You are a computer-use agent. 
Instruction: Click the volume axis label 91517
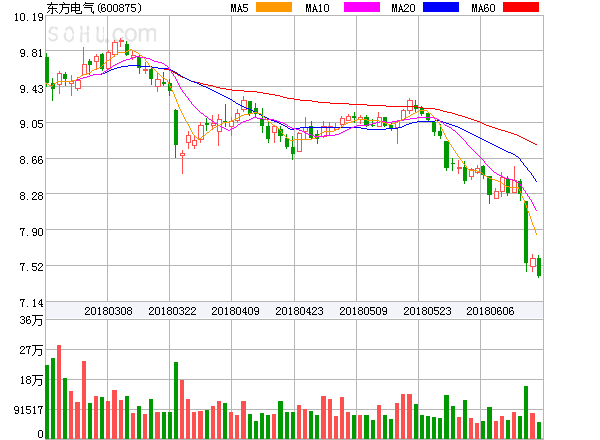coord(29,410)
